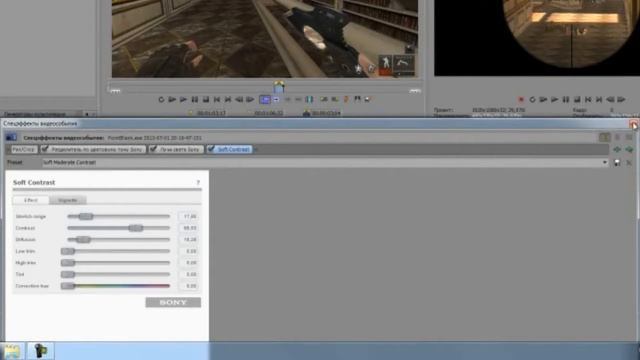Switch to the Vignette tab

68,200
